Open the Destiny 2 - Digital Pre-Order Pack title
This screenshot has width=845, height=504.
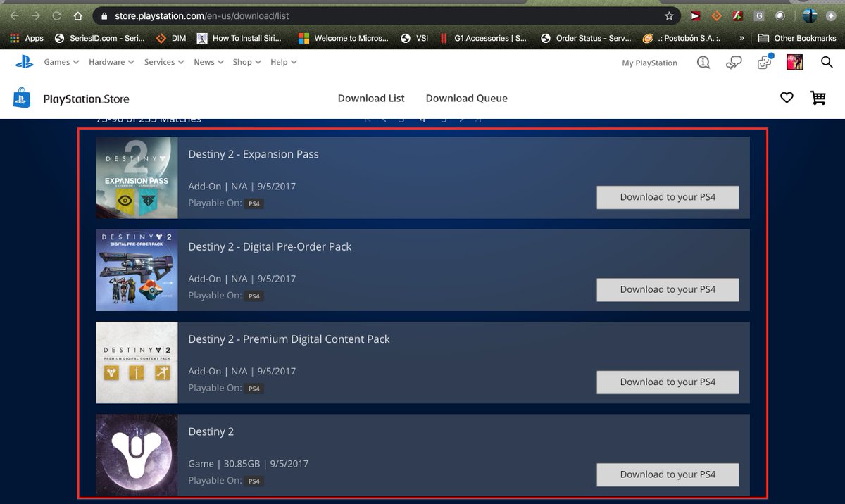270,246
